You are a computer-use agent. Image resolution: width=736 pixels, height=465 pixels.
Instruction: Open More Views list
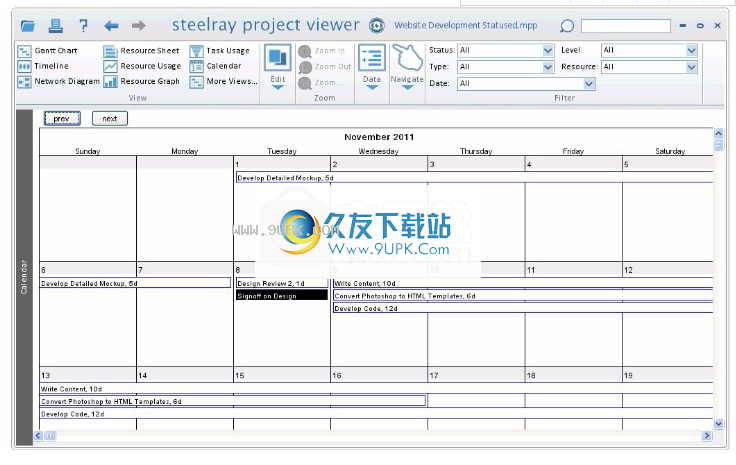[x=223, y=82]
